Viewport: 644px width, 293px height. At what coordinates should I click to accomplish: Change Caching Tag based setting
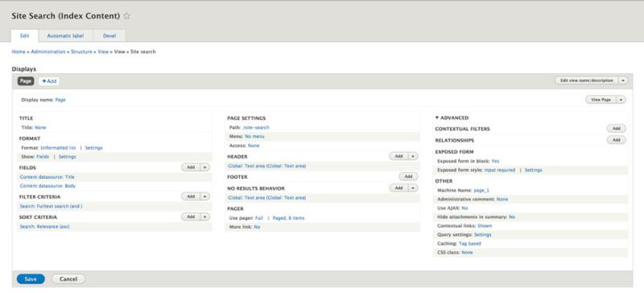469,244
